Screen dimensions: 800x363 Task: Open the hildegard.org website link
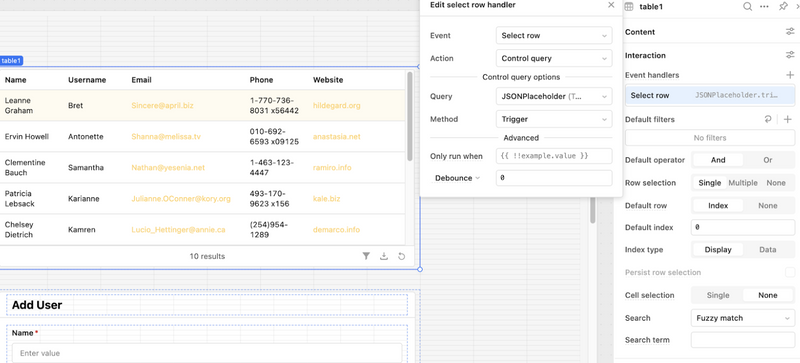(x=337, y=106)
